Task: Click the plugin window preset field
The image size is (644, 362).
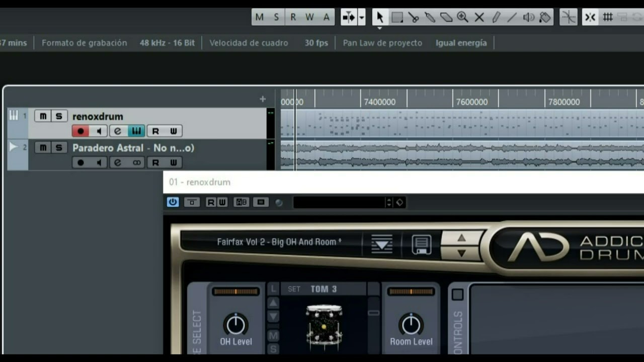Action: pos(339,202)
